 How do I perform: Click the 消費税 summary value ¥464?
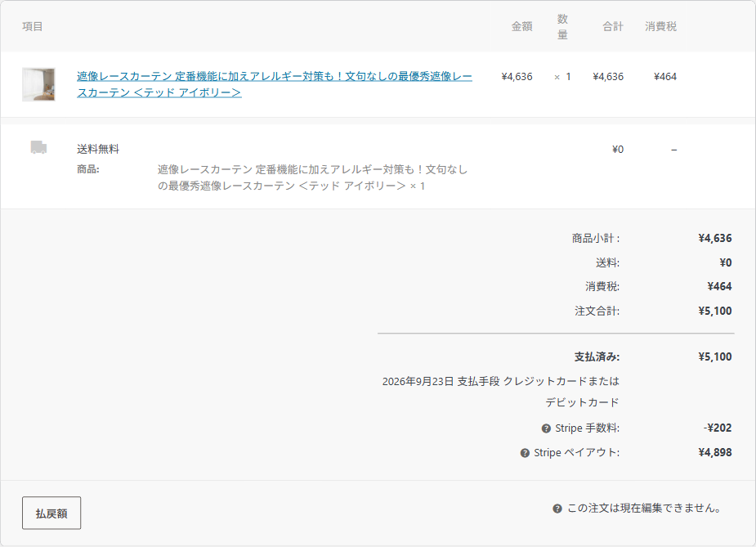[719, 286]
